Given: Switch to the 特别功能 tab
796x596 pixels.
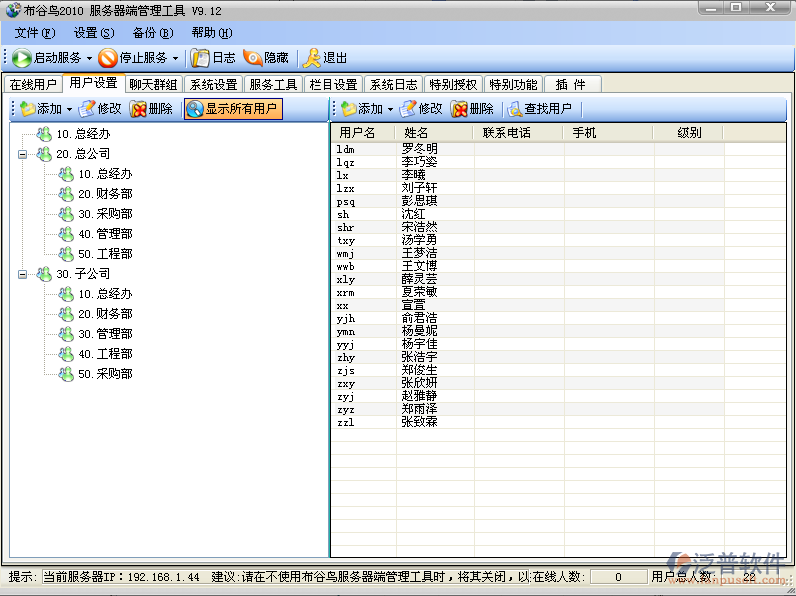Looking at the screenshot, I should point(513,84).
